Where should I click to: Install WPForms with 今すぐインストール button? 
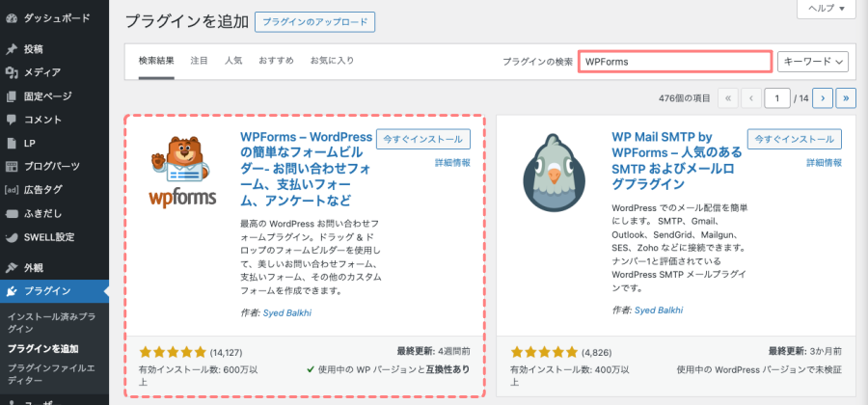pos(423,140)
